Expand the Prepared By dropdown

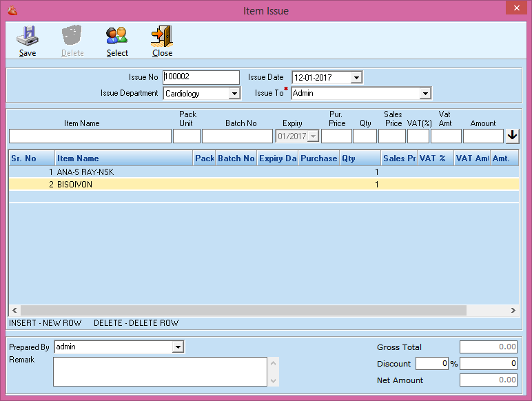point(178,347)
